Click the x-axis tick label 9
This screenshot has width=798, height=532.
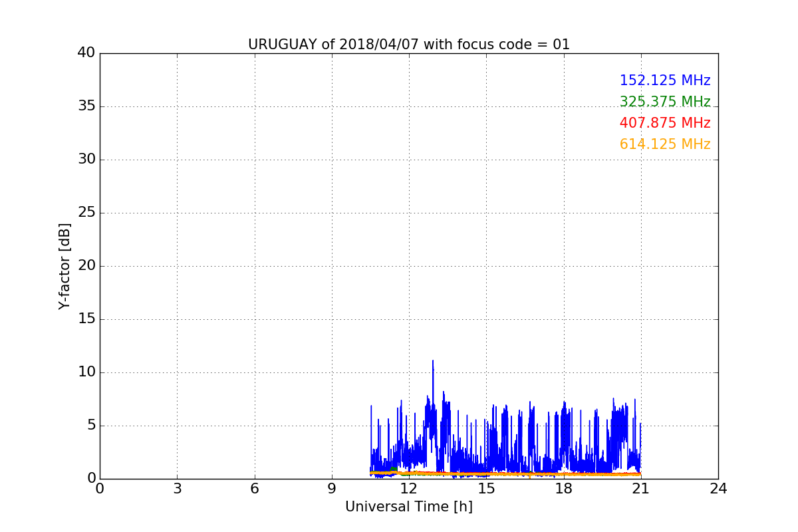[332, 489]
